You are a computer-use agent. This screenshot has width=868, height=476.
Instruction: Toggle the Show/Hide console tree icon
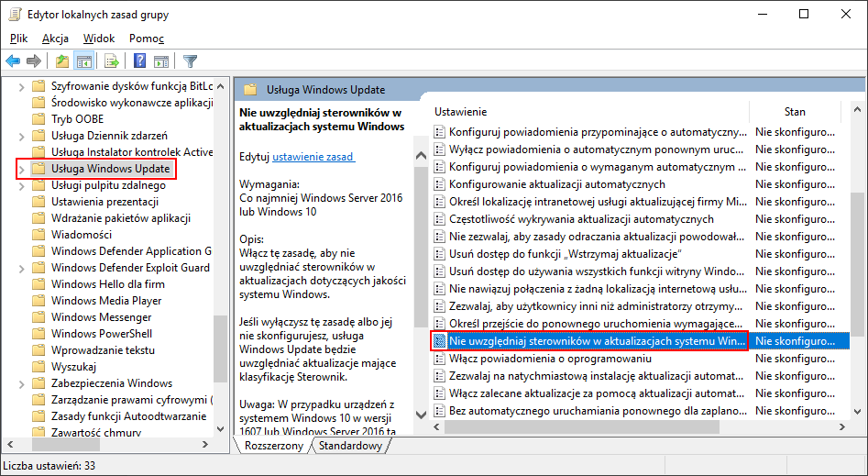84,61
